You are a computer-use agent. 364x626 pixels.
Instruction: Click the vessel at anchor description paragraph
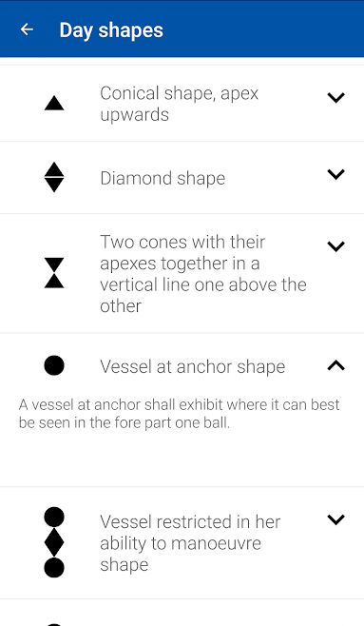click(179, 414)
